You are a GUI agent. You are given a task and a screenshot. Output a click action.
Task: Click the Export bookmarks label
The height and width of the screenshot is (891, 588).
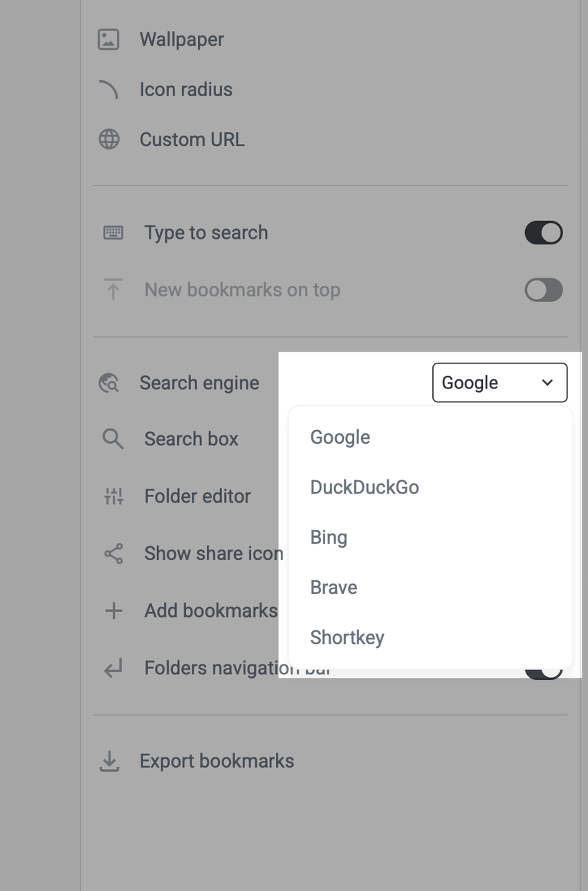point(217,762)
